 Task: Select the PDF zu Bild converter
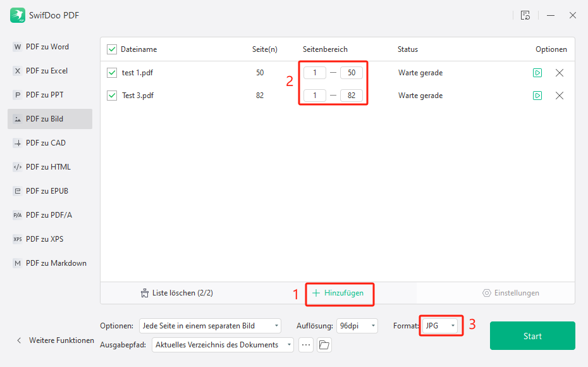coord(50,119)
